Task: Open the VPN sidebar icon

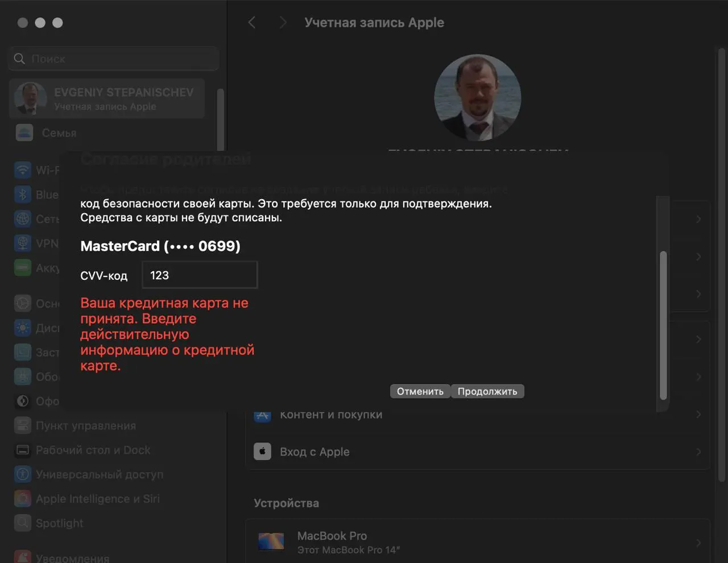Action: (x=23, y=243)
